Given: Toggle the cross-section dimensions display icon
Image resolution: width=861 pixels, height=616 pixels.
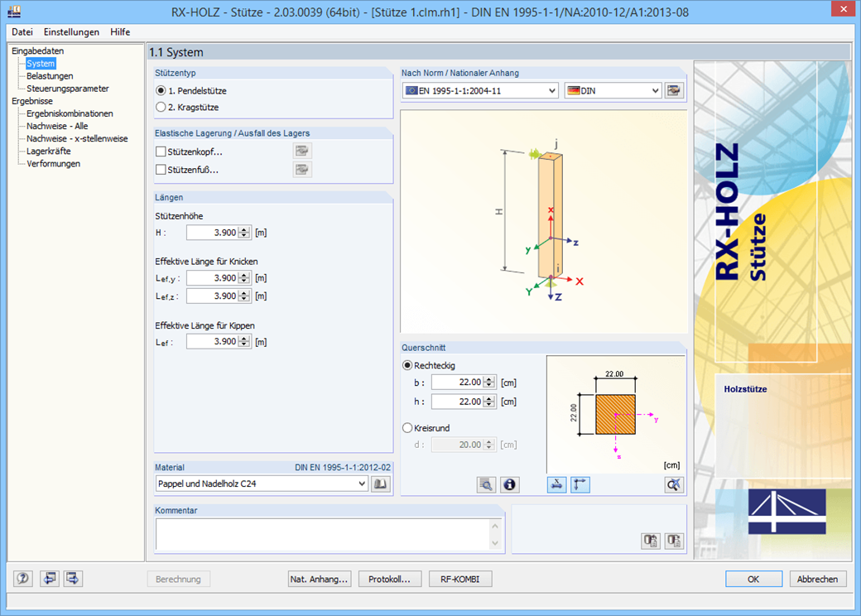Looking at the screenshot, I should [x=580, y=485].
